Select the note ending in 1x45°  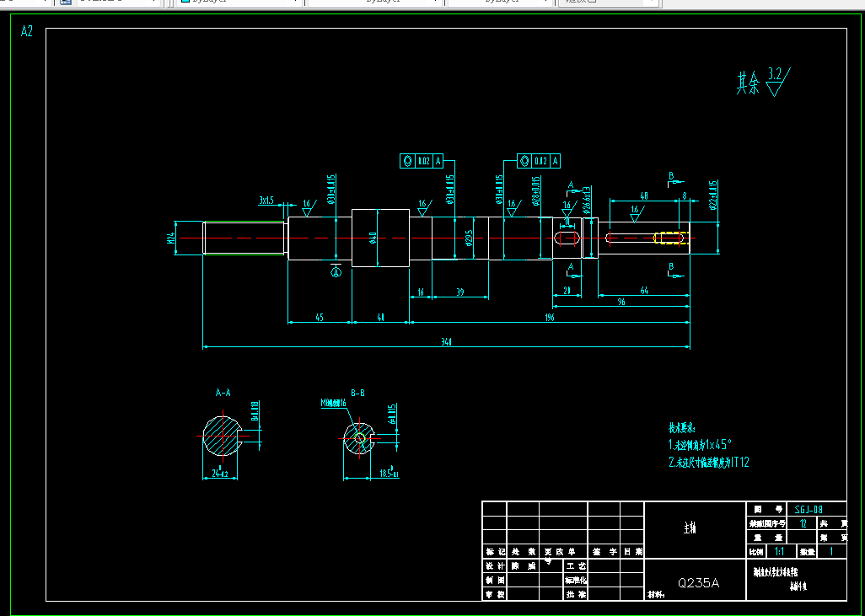click(700, 444)
